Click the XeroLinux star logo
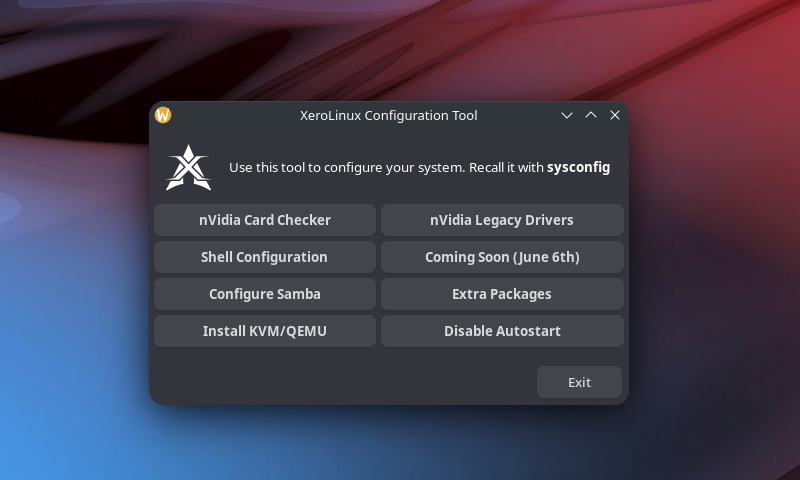The height and width of the screenshot is (480, 800). click(x=188, y=168)
